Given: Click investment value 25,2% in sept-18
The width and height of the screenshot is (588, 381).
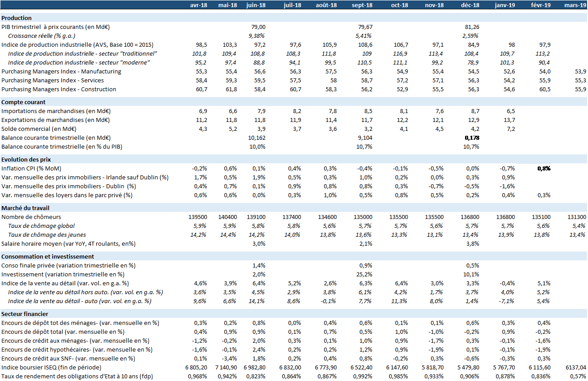Looking at the screenshot, I should click(363, 274).
